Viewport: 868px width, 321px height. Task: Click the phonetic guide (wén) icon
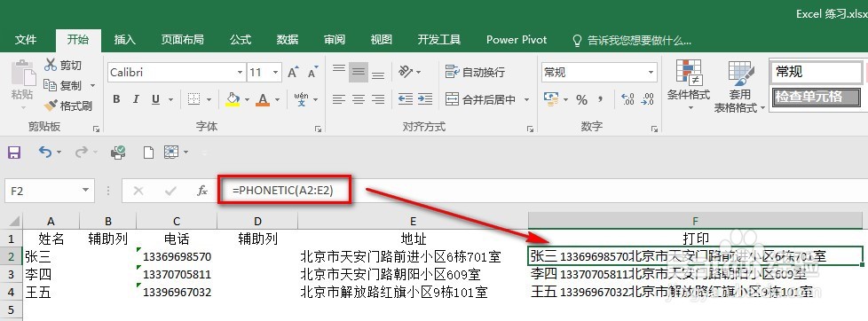pos(301,99)
